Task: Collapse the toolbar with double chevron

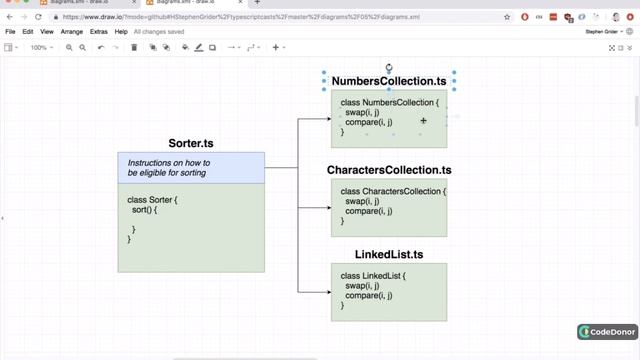Action: (630, 48)
